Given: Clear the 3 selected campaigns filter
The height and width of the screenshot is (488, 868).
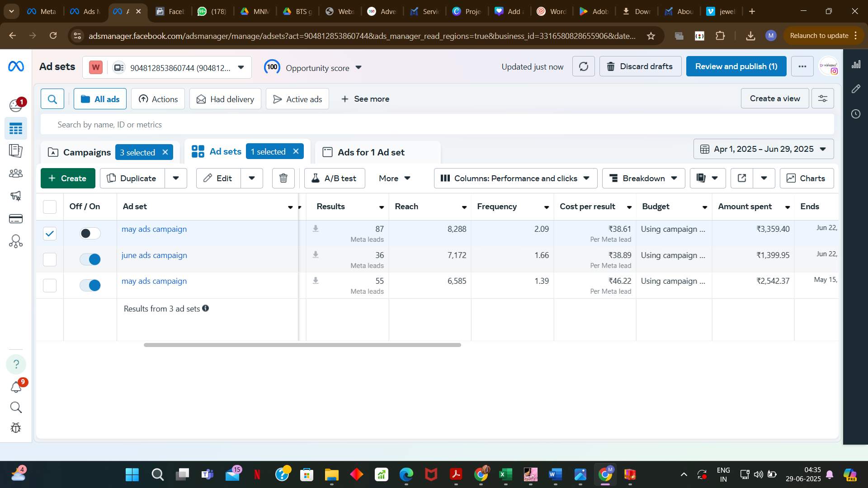Looking at the screenshot, I should point(165,152).
